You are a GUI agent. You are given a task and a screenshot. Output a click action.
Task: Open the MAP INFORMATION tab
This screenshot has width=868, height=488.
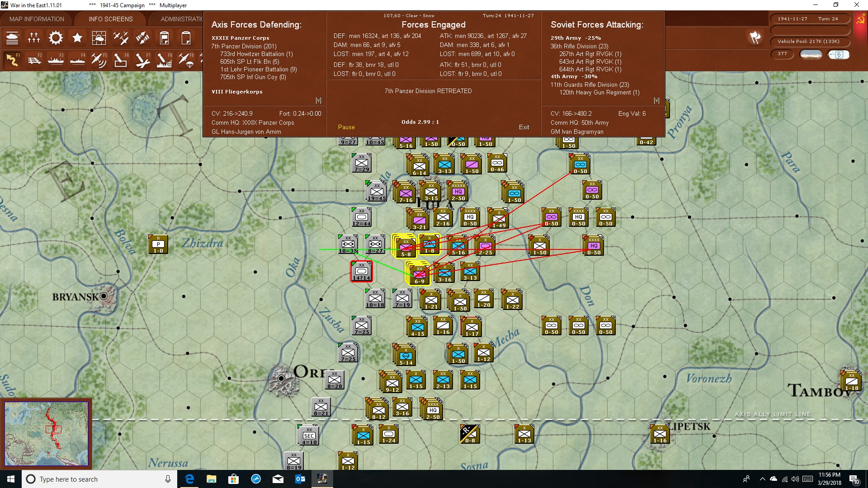point(37,19)
